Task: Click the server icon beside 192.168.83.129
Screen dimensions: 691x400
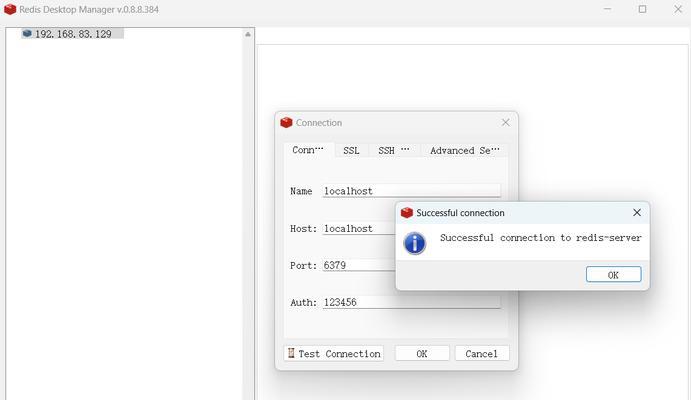Action: tap(27, 33)
